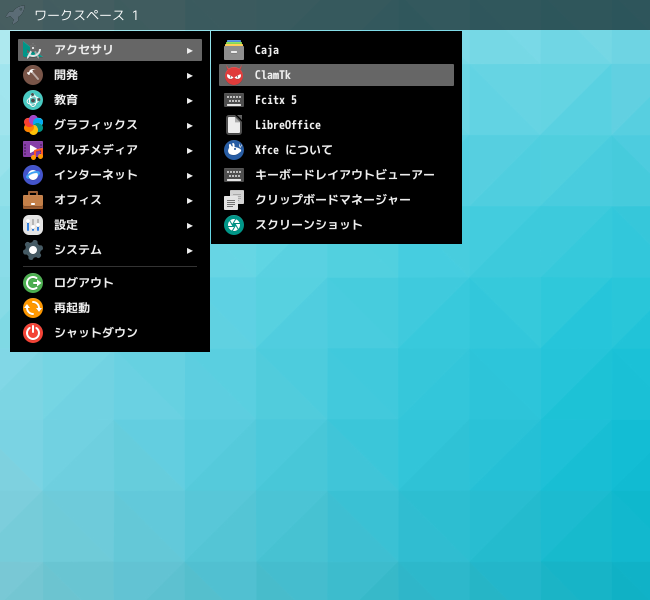This screenshot has width=650, height=600.
Task: Expand the インターネット submenu arrow
Action: coord(189,175)
